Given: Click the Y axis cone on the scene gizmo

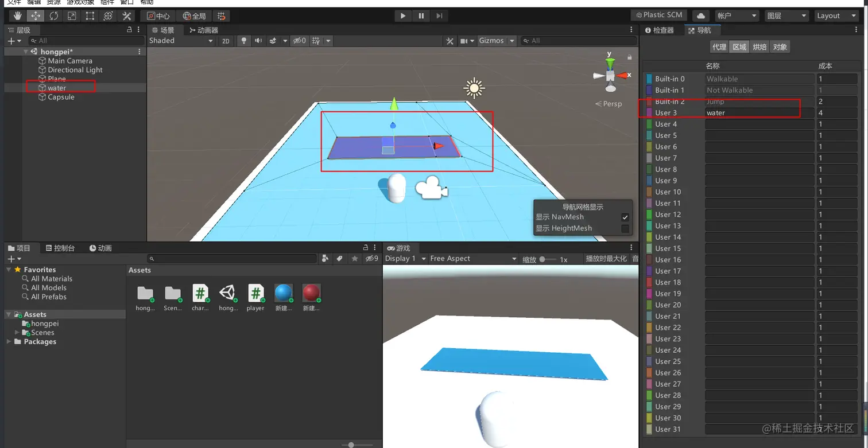Looking at the screenshot, I should point(610,62).
